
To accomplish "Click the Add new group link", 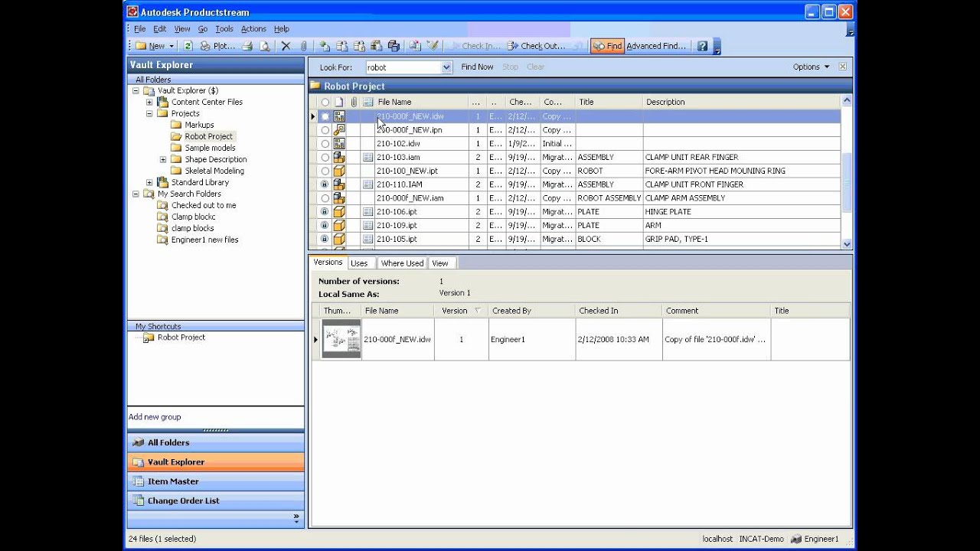I will point(155,417).
